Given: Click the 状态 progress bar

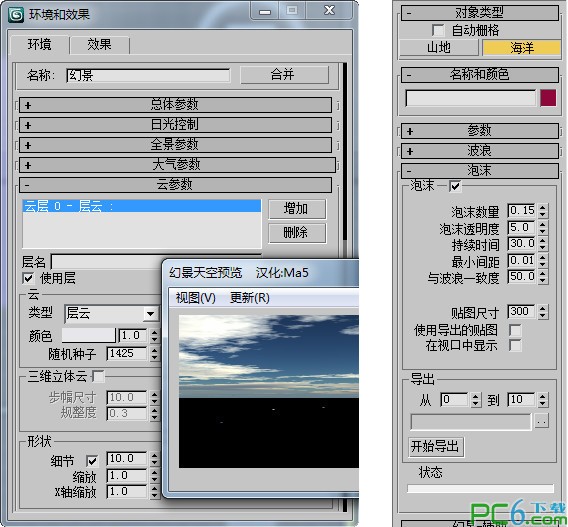Looking at the screenshot, I should tap(480, 489).
